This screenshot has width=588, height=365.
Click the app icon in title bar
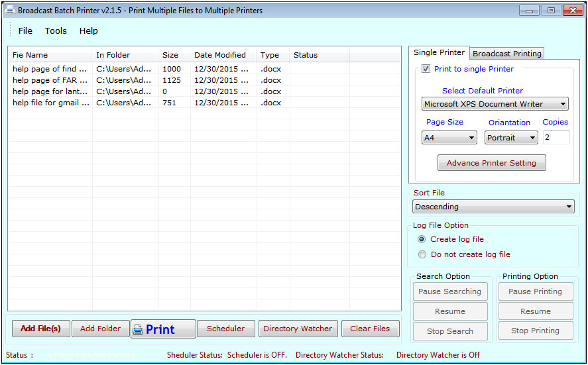[x=10, y=11]
